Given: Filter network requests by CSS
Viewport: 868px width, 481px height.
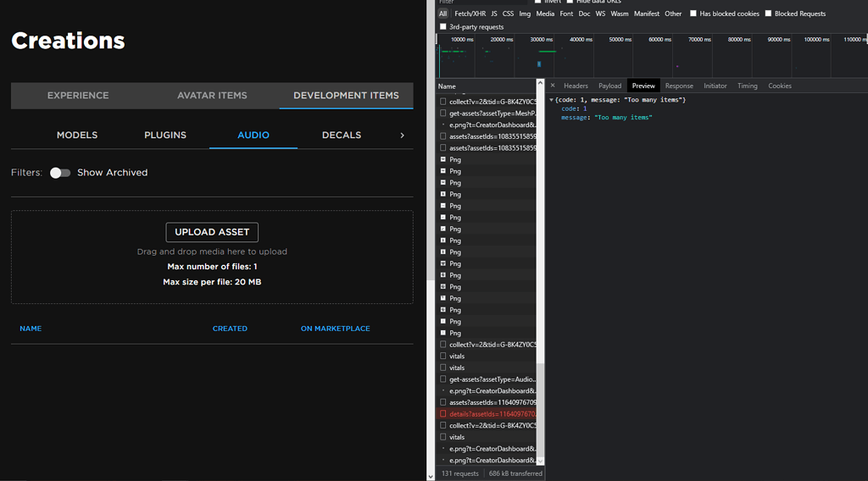Looking at the screenshot, I should pyautogui.click(x=509, y=14).
